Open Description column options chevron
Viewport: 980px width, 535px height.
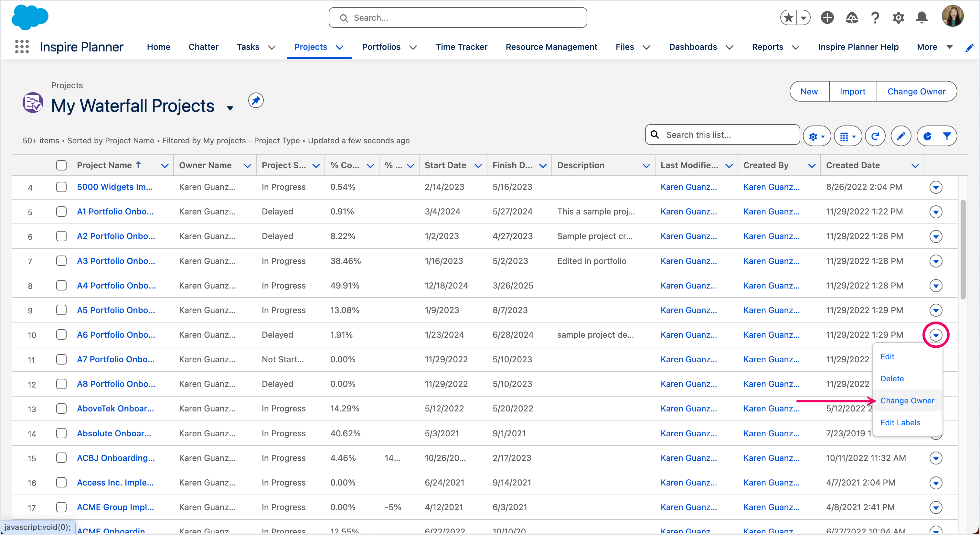coord(646,166)
